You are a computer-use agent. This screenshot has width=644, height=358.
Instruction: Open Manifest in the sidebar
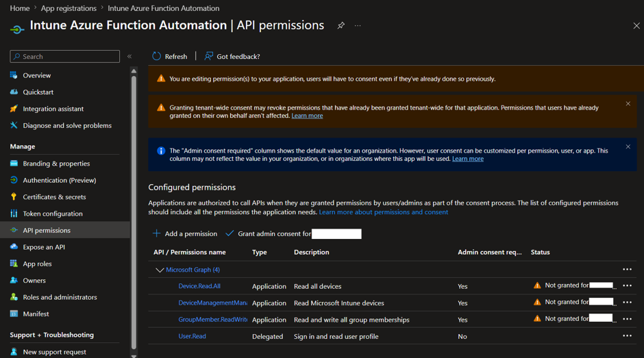pos(36,314)
